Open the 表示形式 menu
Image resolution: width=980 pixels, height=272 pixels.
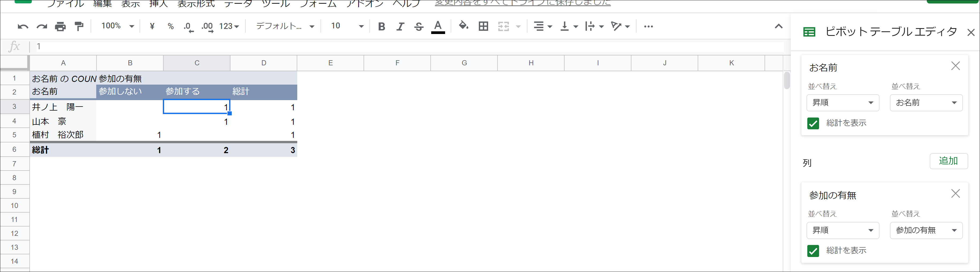point(196,3)
